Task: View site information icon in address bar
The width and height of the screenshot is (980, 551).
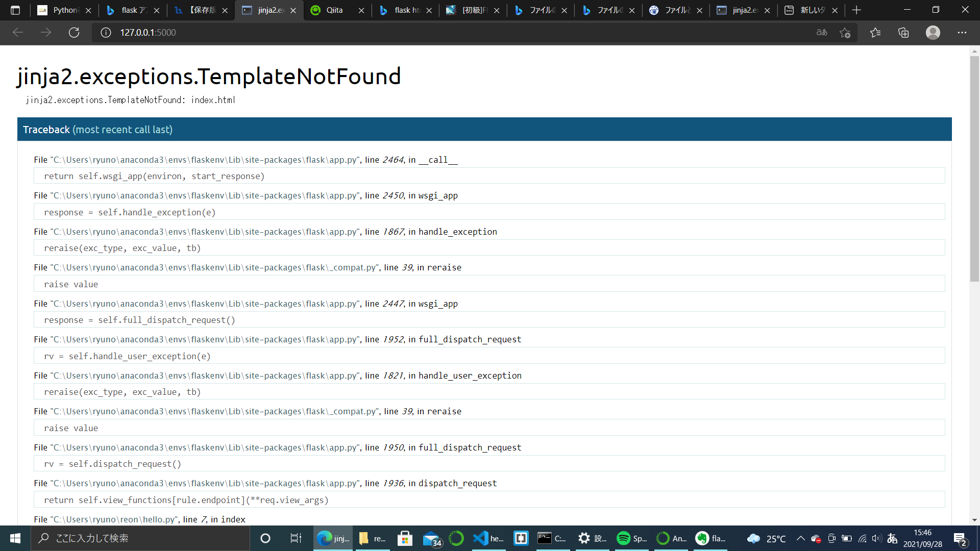Action: (x=106, y=33)
